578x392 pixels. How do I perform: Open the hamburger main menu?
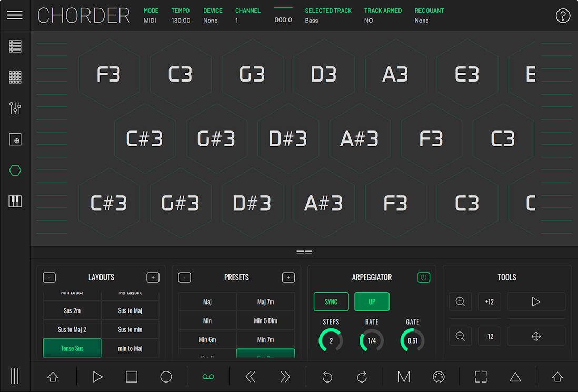[x=15, y=15]
